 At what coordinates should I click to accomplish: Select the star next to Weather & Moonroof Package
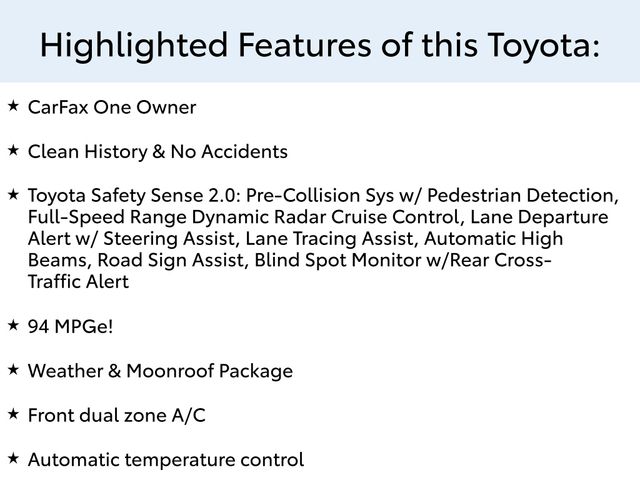pyautogui.click(x=13, y=368)
